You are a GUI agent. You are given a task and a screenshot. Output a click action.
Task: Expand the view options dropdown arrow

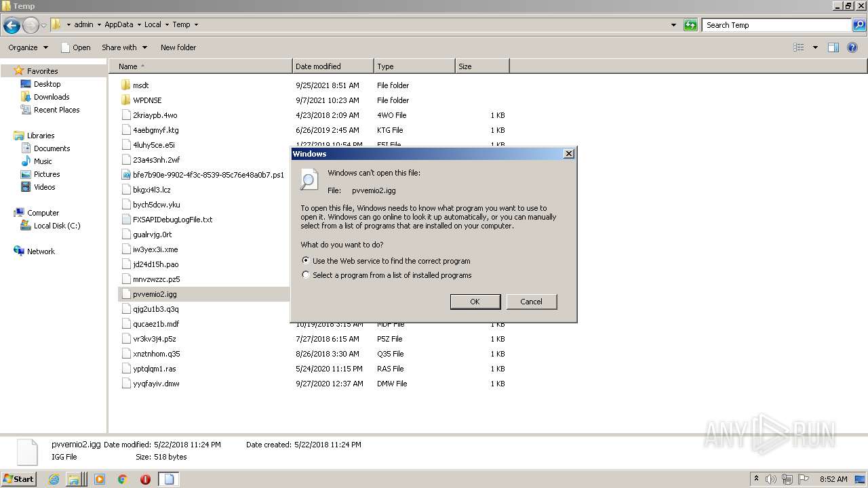pos(815,47)
